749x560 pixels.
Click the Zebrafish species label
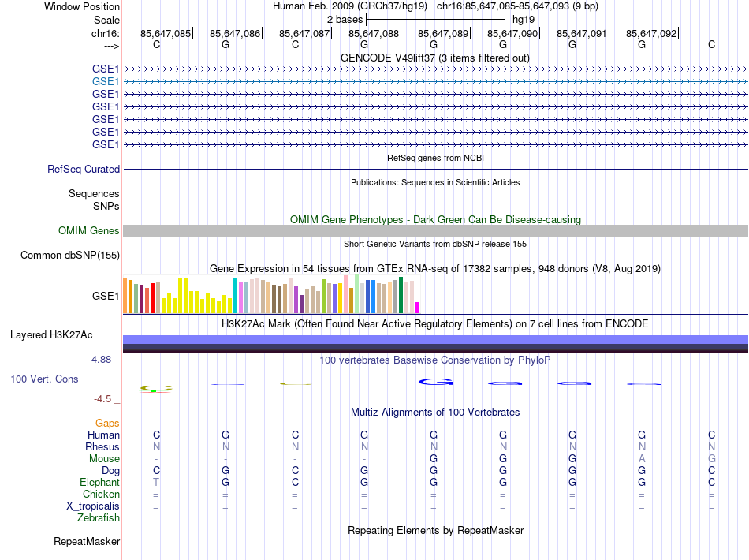pyautogui.click(x=99, y=517)
